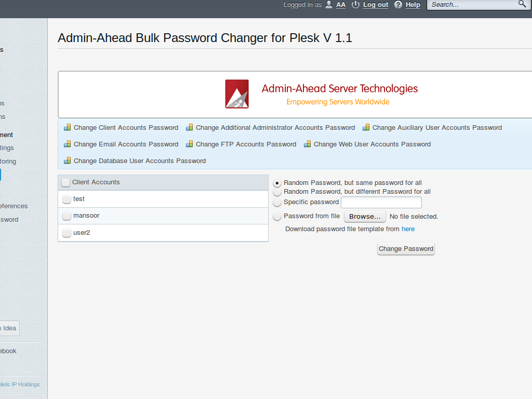
Task: Download password file template via here link
Action: tap(408, 229)
